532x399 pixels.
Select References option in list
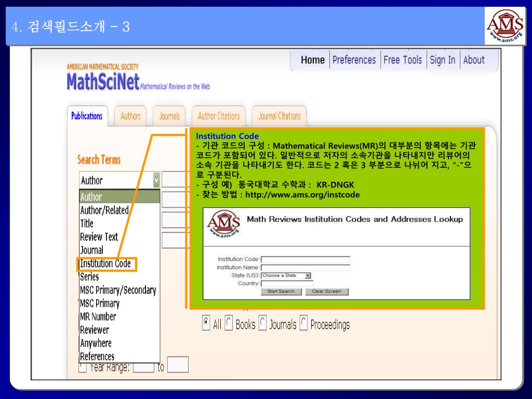[97, 356]
